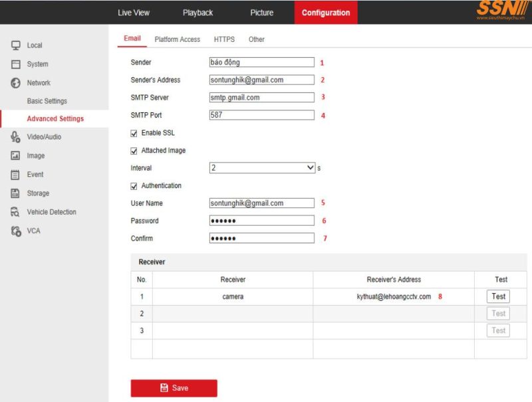532x402 pixels.
Task: Open Event calendar icon
Action: click(x=15, y=175)
